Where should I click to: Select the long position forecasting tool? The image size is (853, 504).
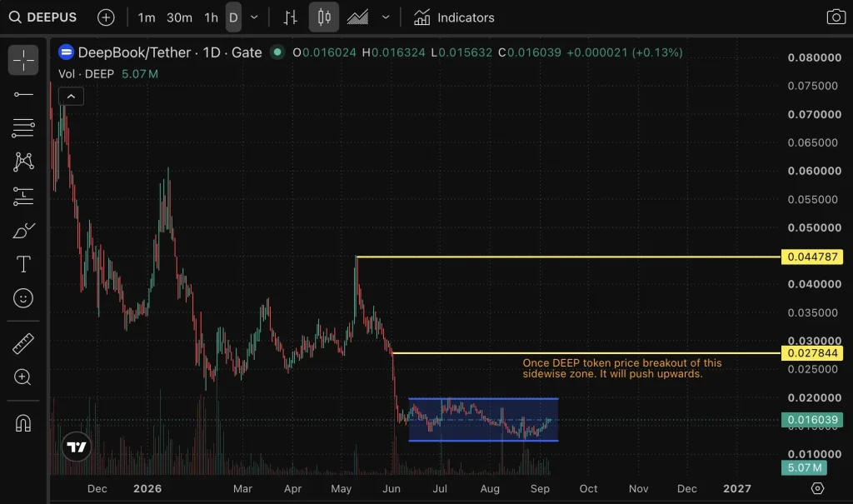[23, 196]
